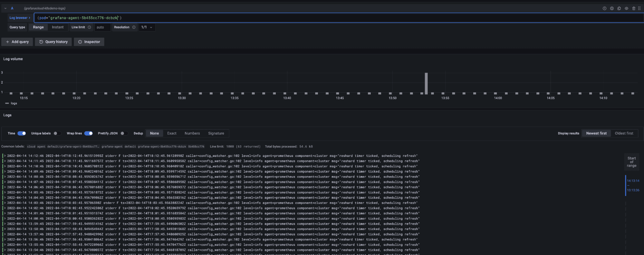Set Dedup to Exact

pyautogui.click(x=172, y=133)
